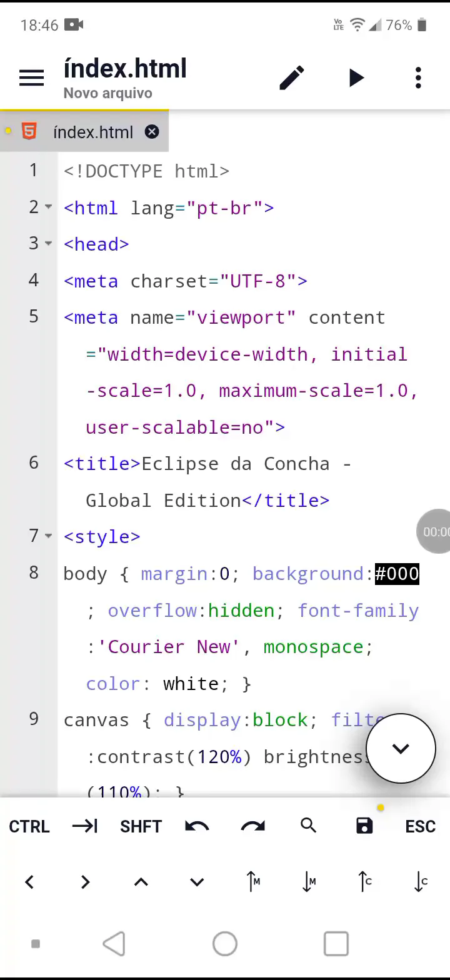
Task: Open the hamburger navigation menu
Action: point(31,78)
